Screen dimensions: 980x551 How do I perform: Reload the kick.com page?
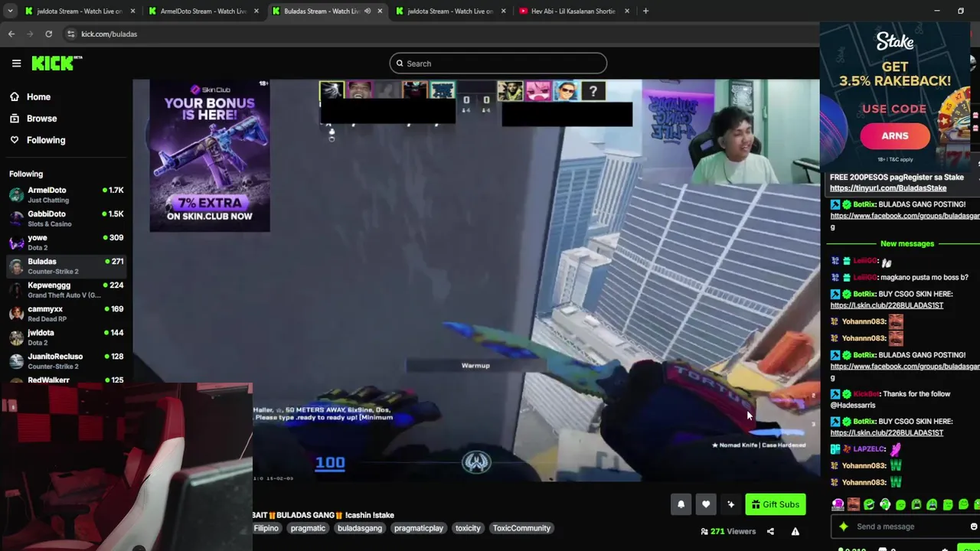pyautogui.click(x=48, y=34)
